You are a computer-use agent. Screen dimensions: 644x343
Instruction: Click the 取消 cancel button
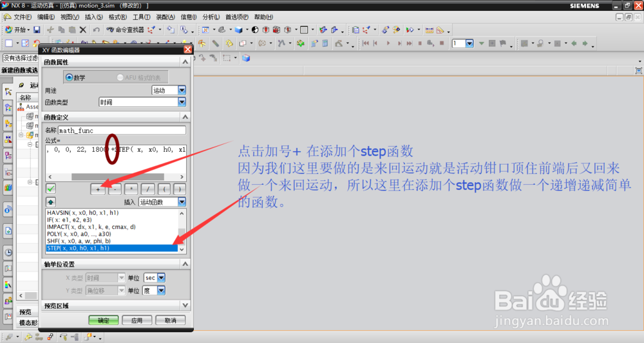171,320
